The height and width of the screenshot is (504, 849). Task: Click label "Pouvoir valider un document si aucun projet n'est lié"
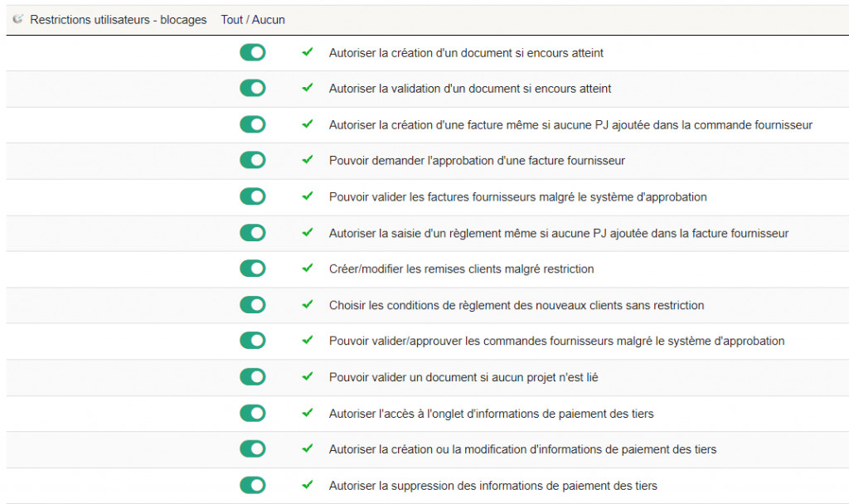463,377
